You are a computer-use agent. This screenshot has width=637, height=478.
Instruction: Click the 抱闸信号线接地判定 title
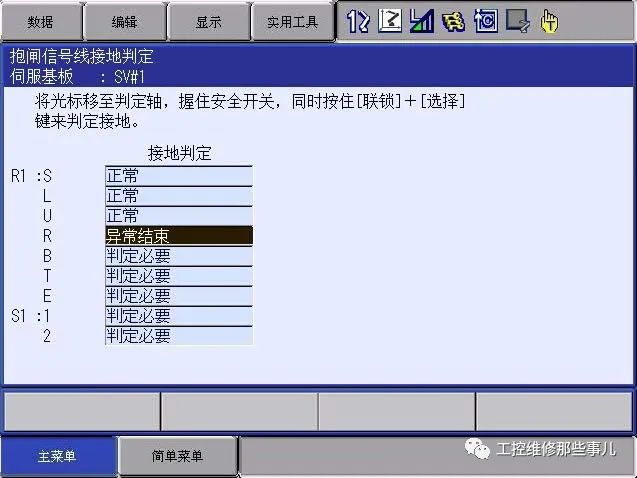pyautogui.click(x=81, y=56)
